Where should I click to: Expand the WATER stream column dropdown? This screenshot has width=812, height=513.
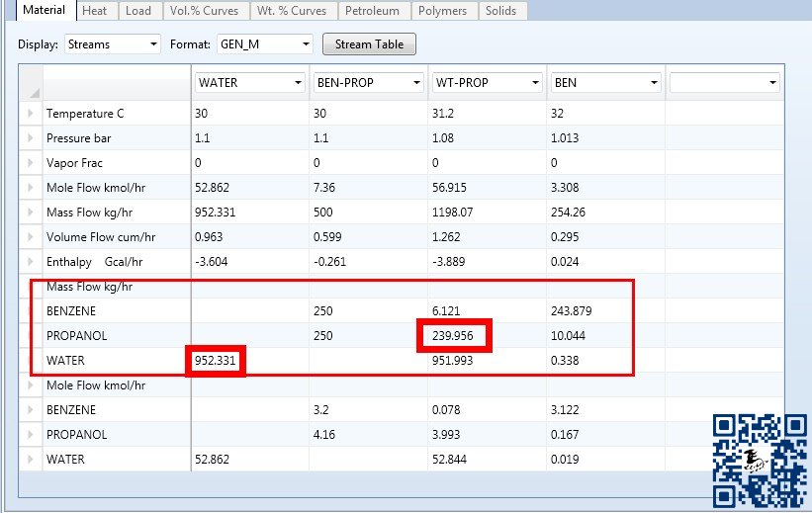(298, 83)
